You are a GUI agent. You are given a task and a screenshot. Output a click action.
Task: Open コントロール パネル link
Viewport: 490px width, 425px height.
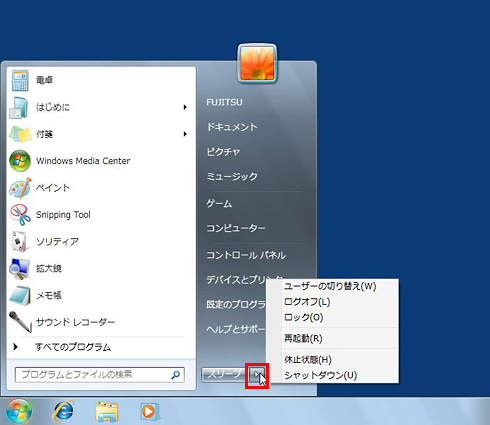pos(246,255)
